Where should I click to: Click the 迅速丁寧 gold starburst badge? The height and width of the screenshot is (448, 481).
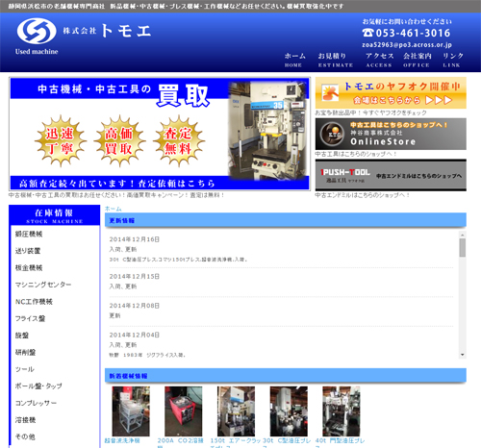pos(60,141)
